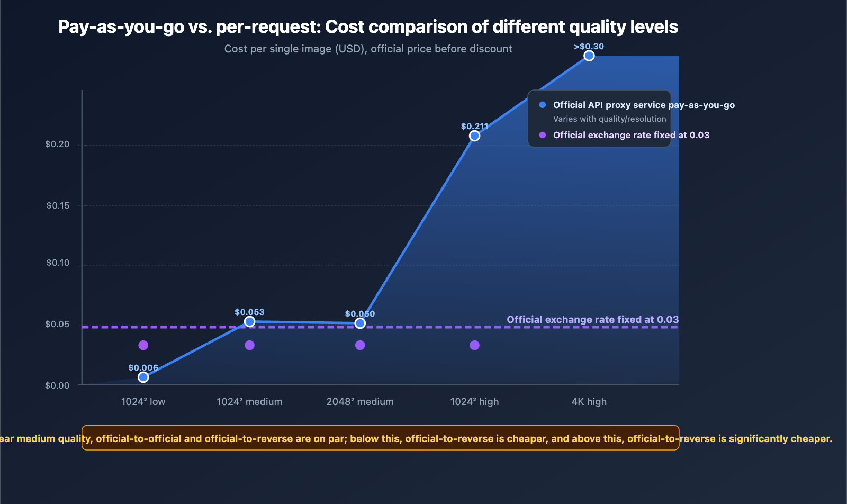Select the blue data point labeled $0.053
847x504 pixels.
click(x=249, y=322)
